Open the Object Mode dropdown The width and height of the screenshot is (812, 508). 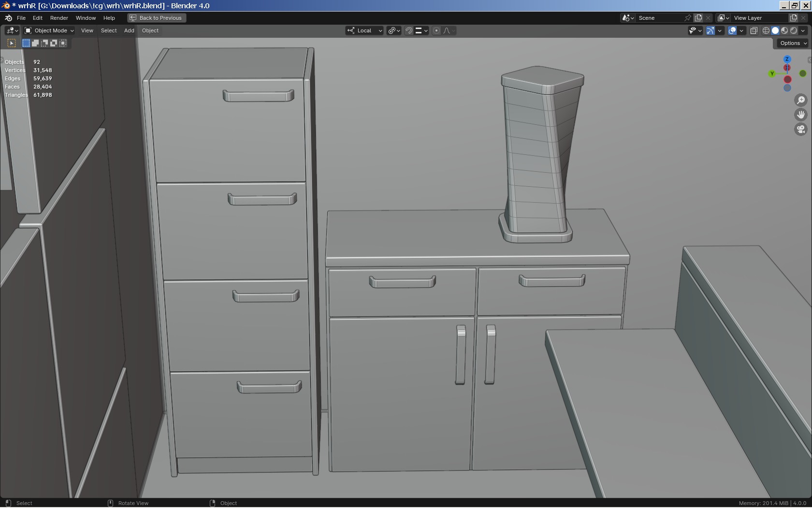[x=49, y=30]
